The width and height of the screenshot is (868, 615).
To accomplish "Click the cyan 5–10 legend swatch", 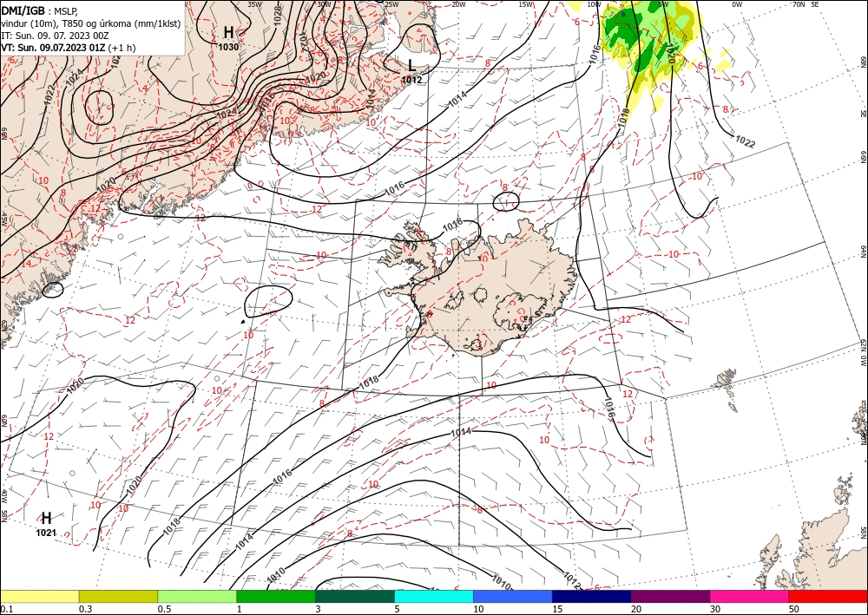I will (434, 596).
